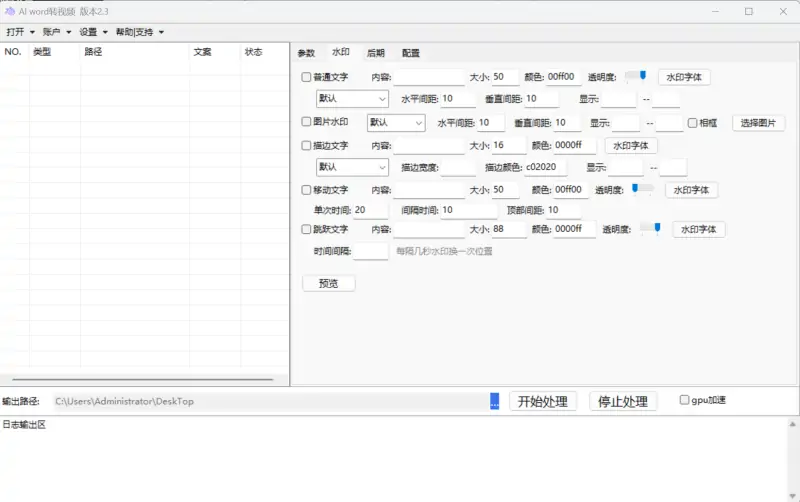This screenshot has width=800, height=502.
Task: Switch to the 参数 tab
Action: click(306, 53)
